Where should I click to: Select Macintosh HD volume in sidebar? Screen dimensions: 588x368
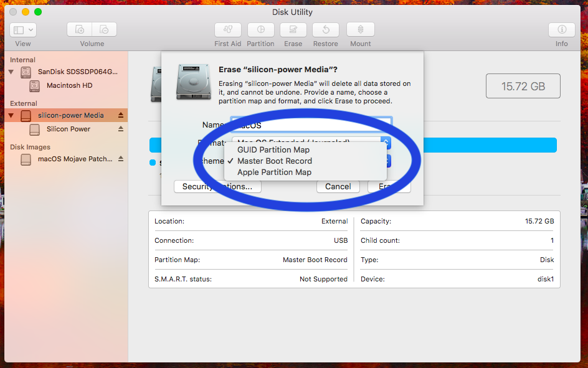69,85
